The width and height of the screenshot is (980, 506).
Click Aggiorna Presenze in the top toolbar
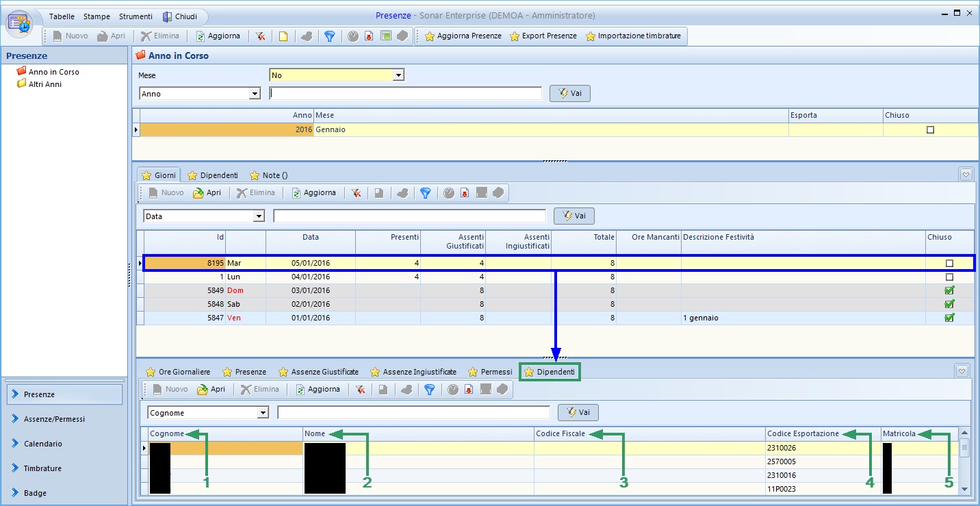coord(463,36)
